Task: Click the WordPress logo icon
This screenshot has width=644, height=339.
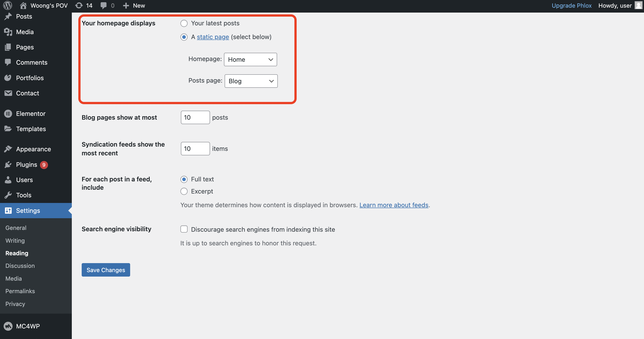Action: 7,6
